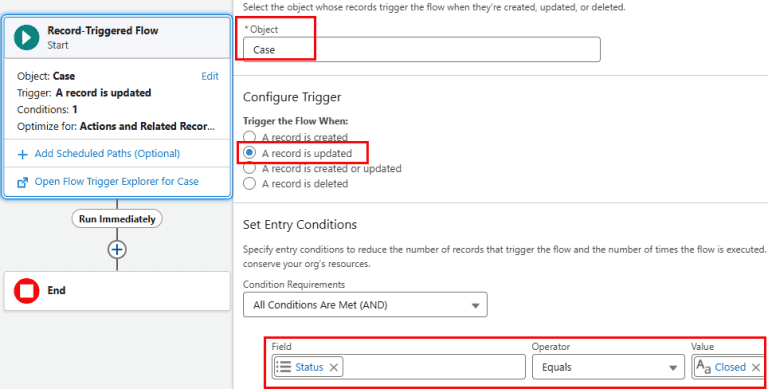Select 'A record is deleted' option

(249, 184)
